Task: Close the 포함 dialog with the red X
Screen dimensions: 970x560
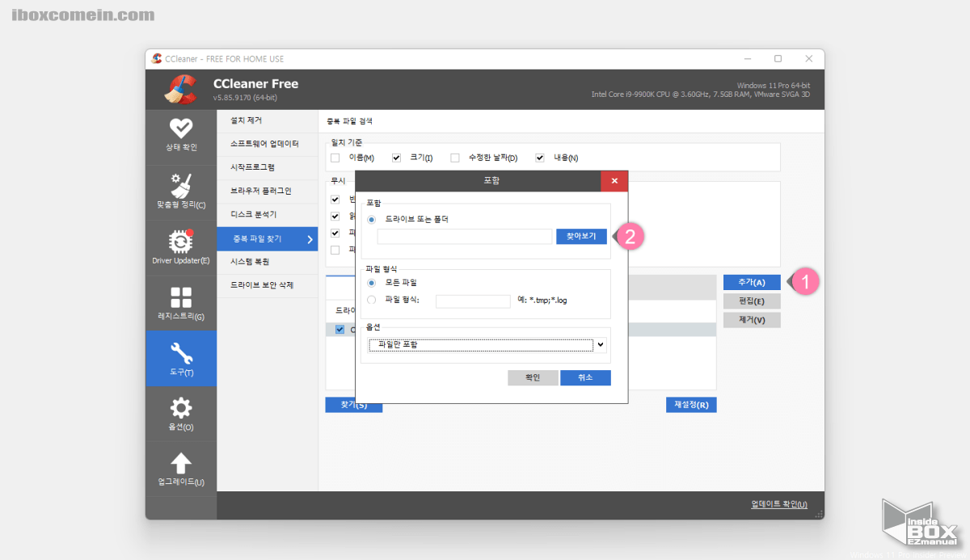Action: pos(614,181)
